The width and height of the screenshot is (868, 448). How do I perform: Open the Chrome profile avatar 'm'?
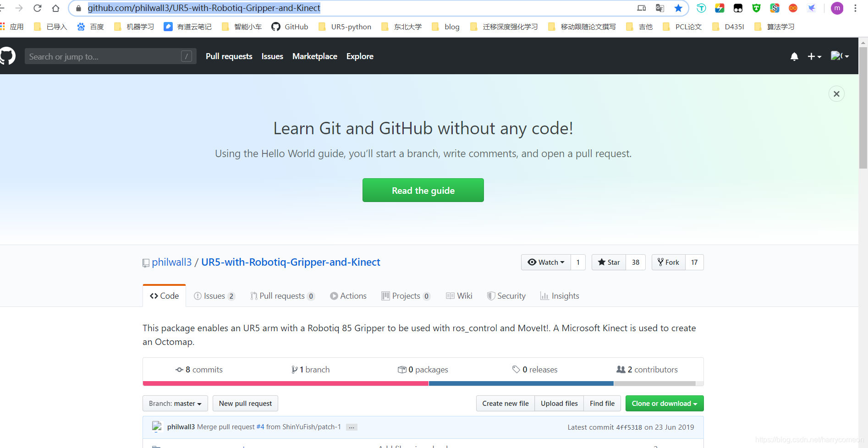[x=837, y=8]
